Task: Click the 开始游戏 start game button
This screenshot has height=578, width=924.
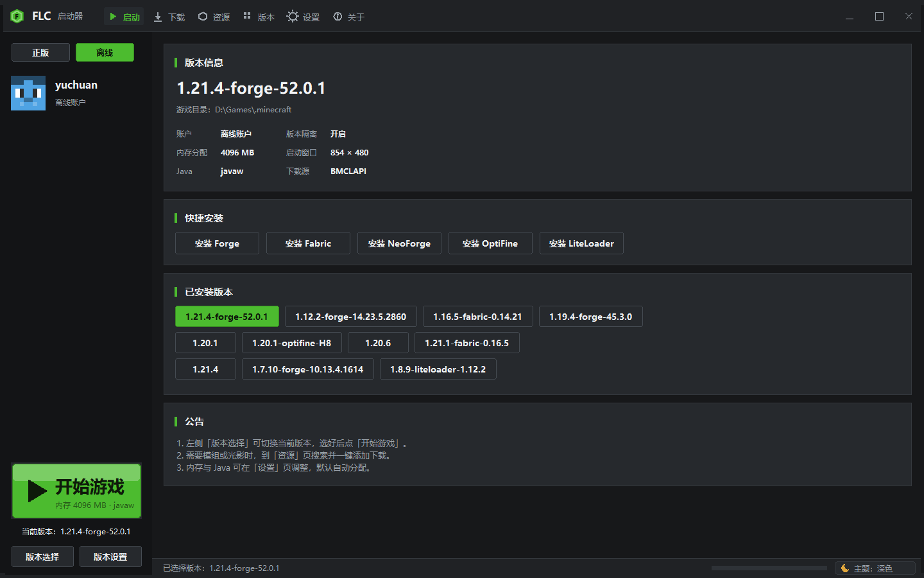Action: click(x=76, y=491)
